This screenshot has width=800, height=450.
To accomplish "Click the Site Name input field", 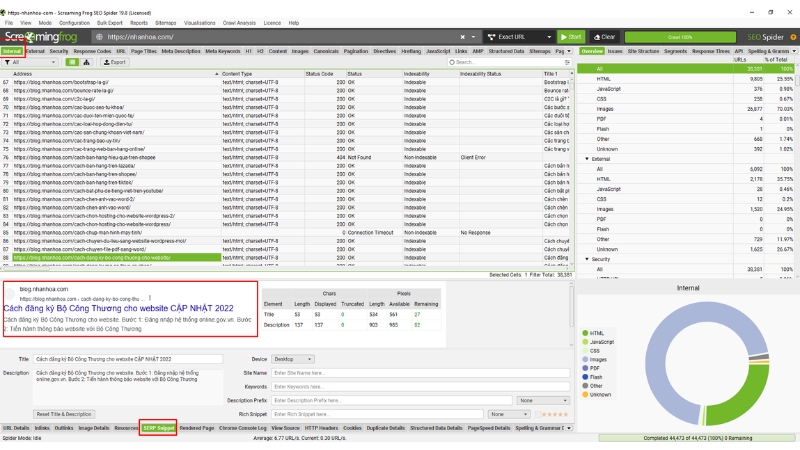I will (420, 373).
